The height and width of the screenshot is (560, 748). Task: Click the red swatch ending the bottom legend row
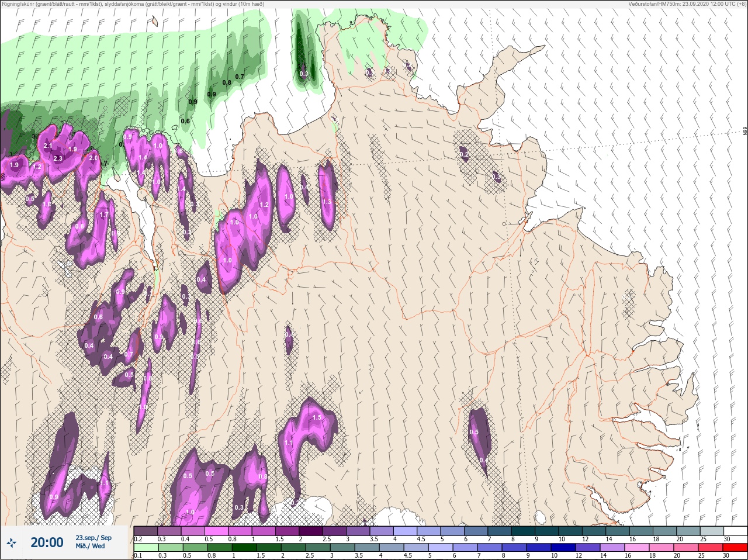tap(736, 548)
